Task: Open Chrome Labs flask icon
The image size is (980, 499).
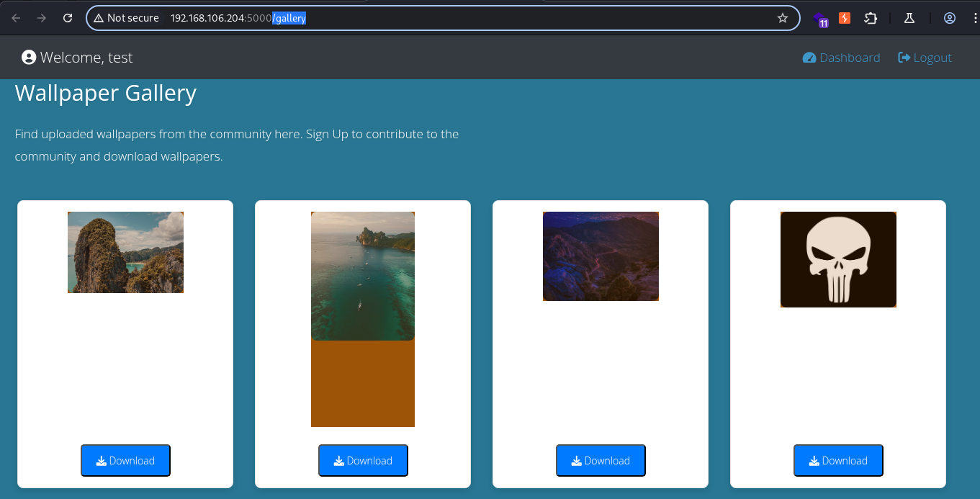Action: 909,18
